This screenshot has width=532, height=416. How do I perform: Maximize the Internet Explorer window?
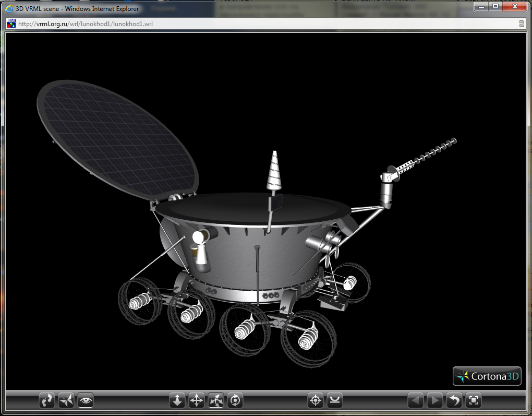pyautogui.click(x=495, y=6)
